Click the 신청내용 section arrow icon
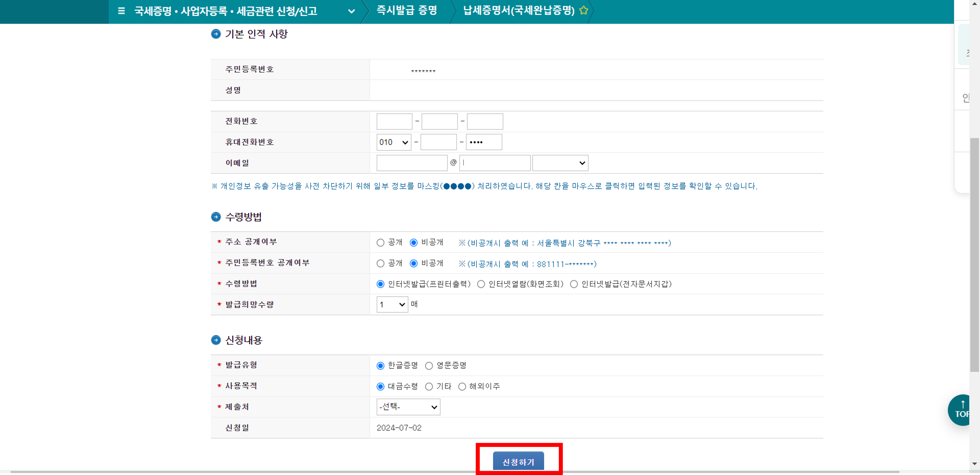The image size is (980, 475). [x=216, y=340]
